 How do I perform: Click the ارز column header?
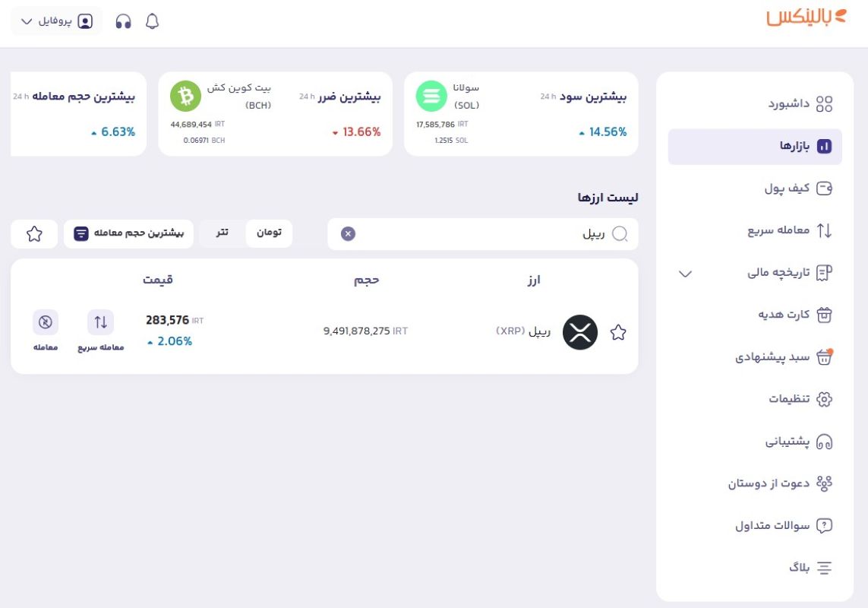[x=534, y=280]
